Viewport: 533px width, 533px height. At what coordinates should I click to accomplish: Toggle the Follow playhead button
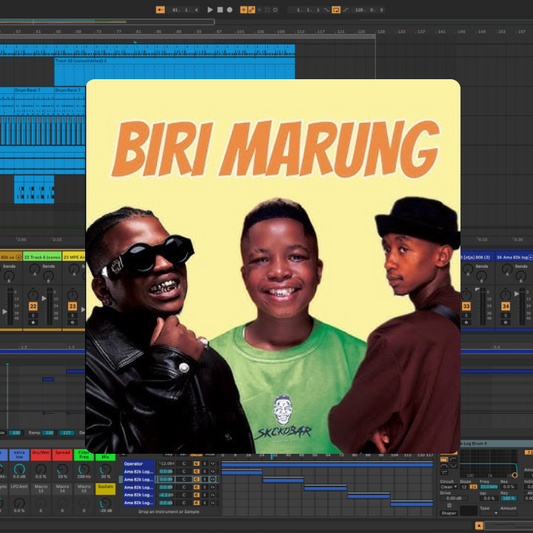pyautogui.click(x=160, y=10)
